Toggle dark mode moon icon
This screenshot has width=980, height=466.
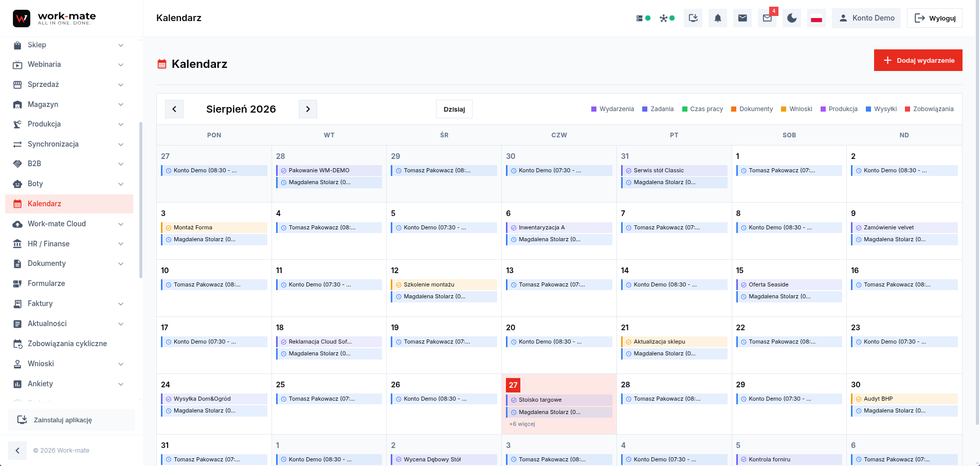point(792,18)
